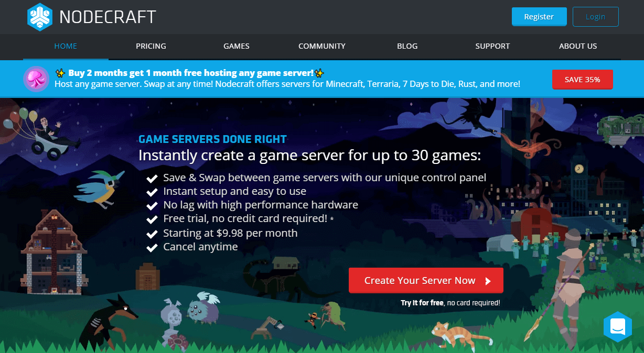
Task: Click the pink jellyfish promo icon
Action: coord(36,79)
